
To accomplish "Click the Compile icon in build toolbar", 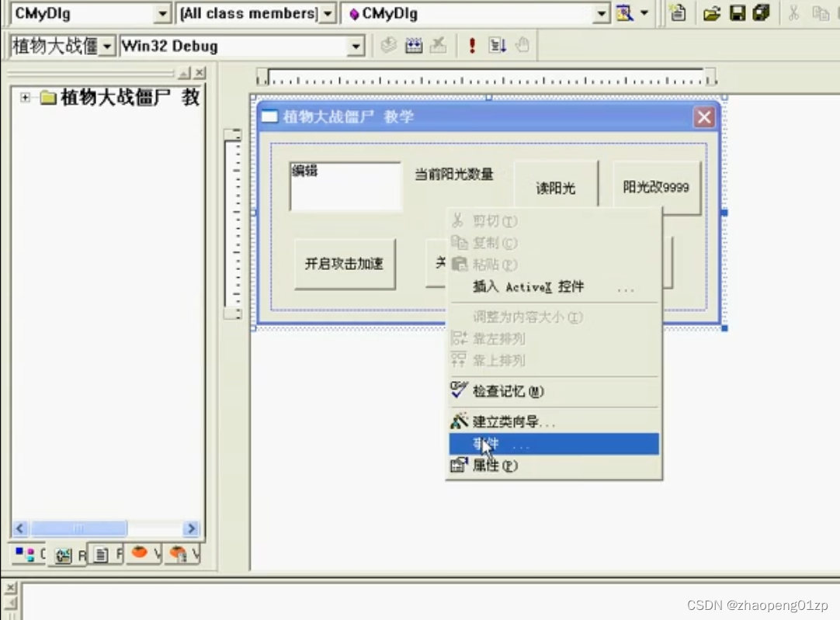I will pos(388,46).
